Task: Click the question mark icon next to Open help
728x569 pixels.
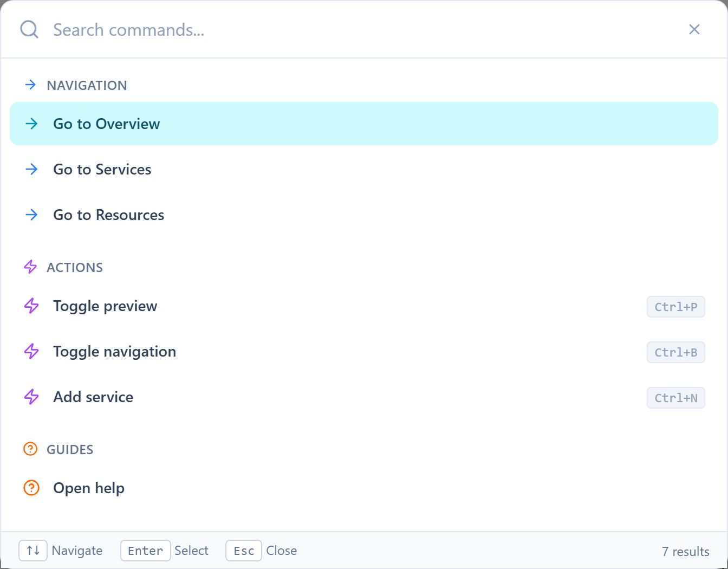Action: click(31, 488)
